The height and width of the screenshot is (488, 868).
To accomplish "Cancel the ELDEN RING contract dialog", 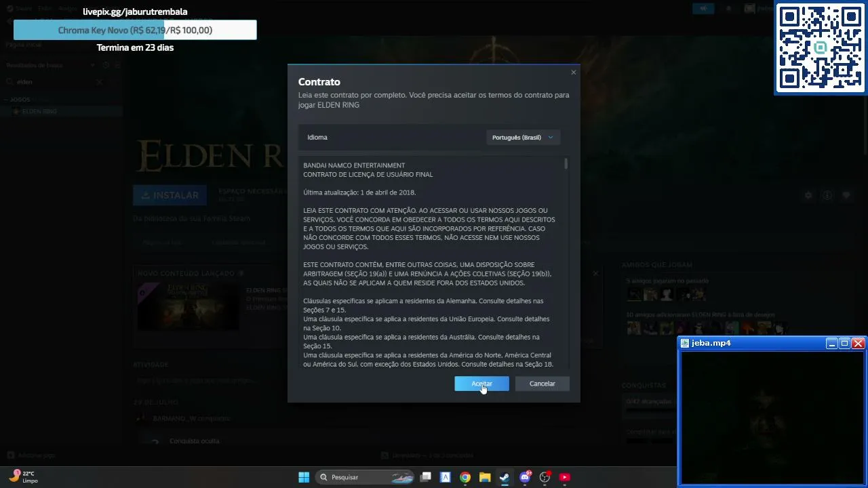I will tap(542, 384).
